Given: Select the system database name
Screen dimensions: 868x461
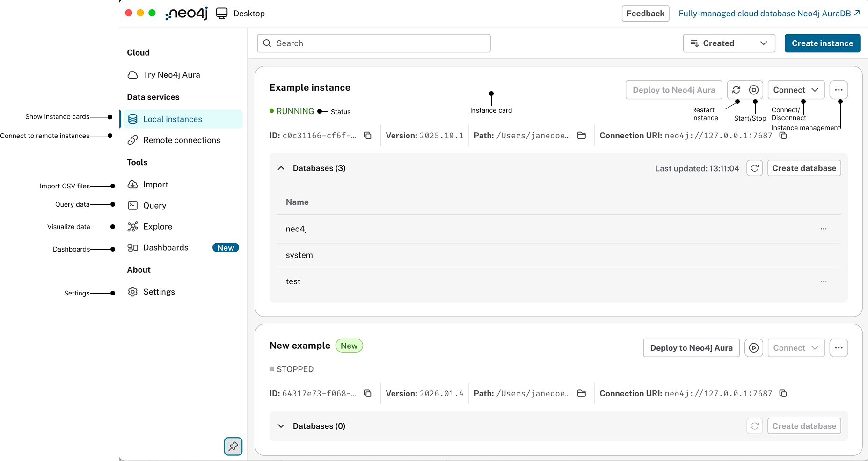Looking at the screenshot, I should tap(299, 255).
